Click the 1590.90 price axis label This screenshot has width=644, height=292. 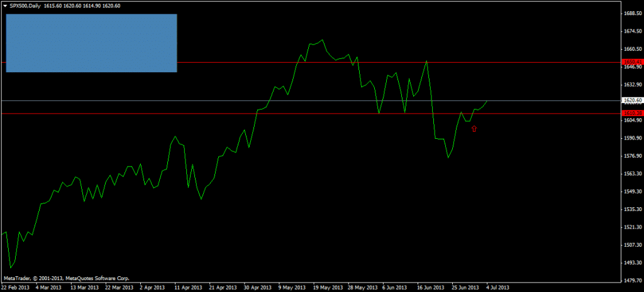pos(633,138)
